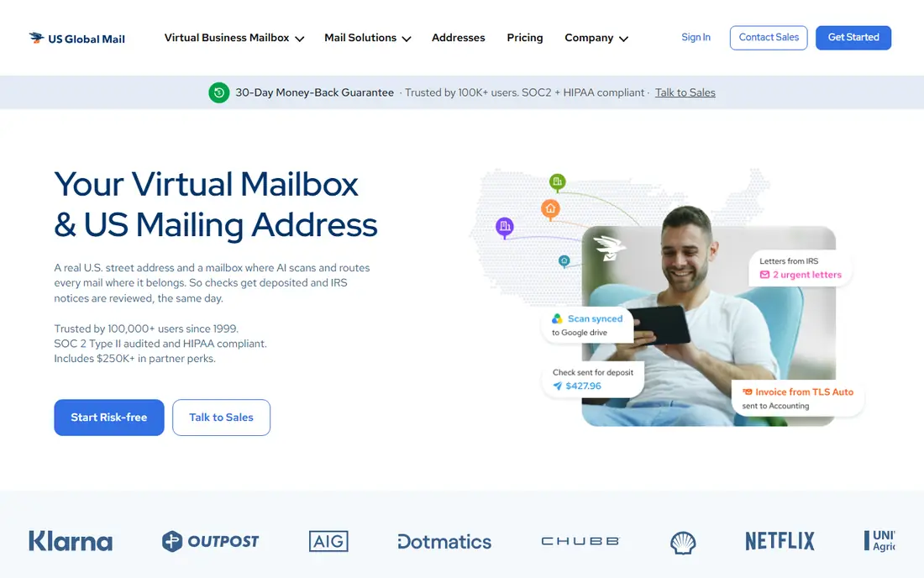924x578 pixels.
Task: Click the 'Letters from IRS' card text
Action: point(789,261)
